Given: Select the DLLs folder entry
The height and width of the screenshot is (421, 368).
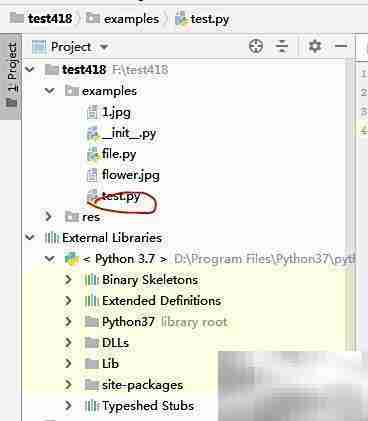Looking at the screenshot, I should pos(115,343).
